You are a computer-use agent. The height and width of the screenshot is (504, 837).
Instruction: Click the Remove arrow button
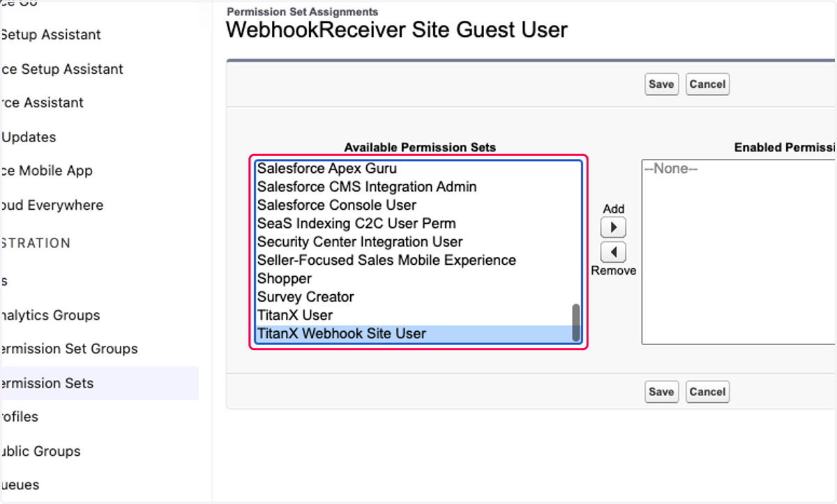[x=613, y=252]
